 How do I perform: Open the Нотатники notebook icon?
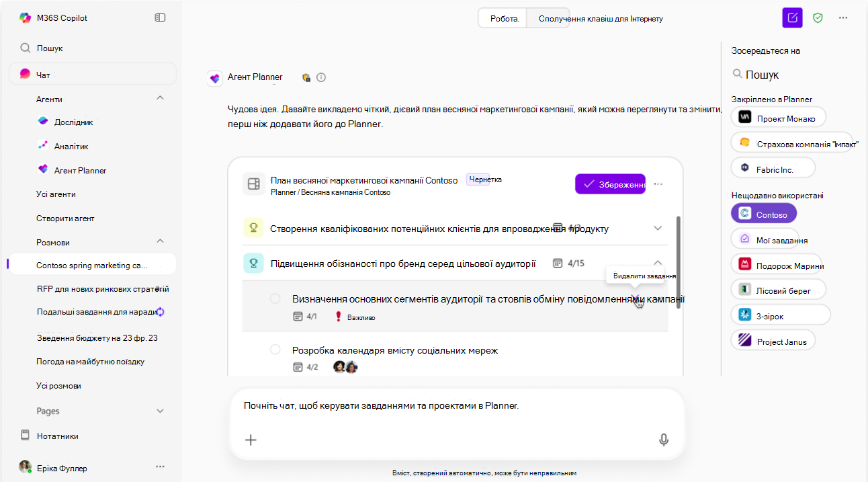point(26,436)
